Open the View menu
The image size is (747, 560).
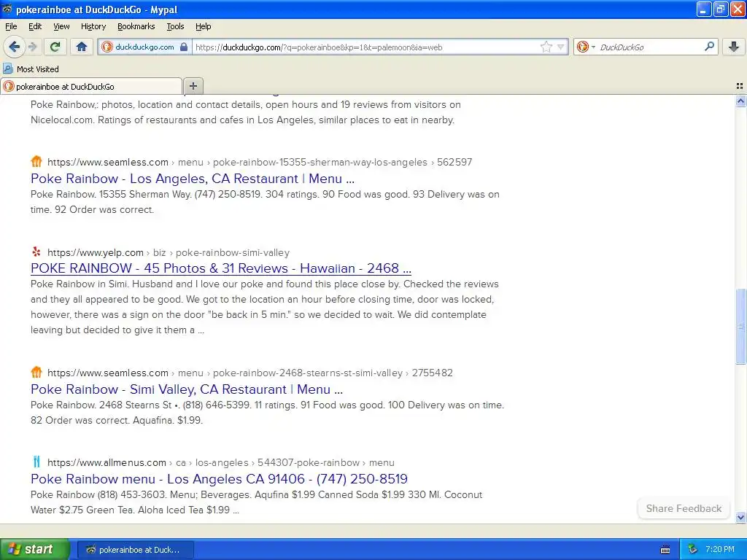pos(61,26)
